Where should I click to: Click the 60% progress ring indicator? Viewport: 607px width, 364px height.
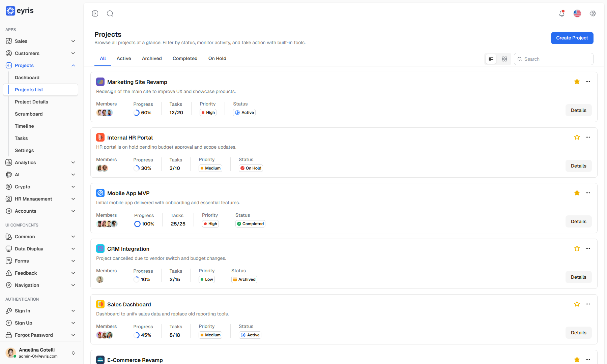pos(137,113)
